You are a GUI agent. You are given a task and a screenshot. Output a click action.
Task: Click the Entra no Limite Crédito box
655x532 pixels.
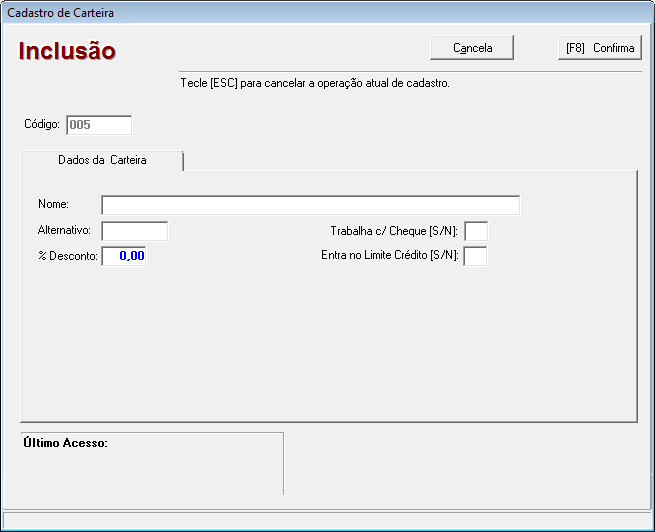pos(476,256)
